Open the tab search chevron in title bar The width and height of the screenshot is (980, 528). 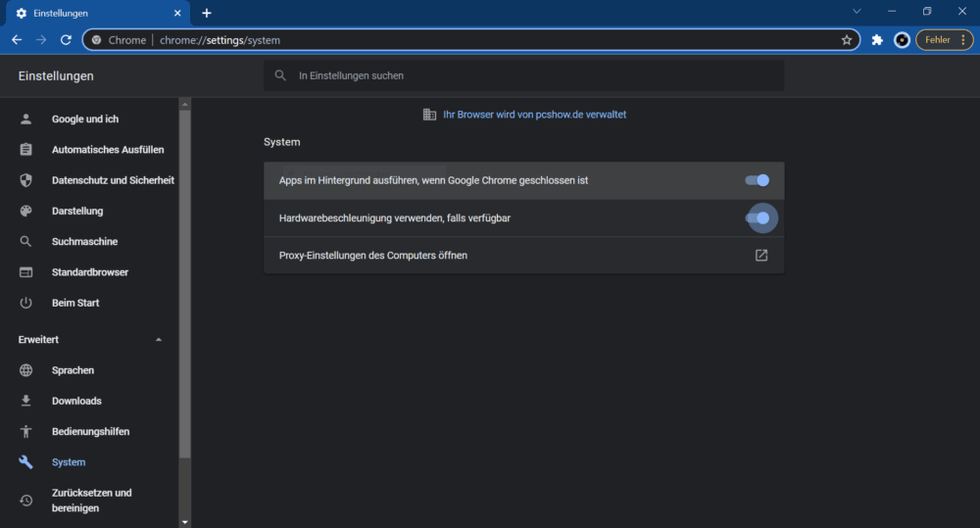tap(857, 11)
